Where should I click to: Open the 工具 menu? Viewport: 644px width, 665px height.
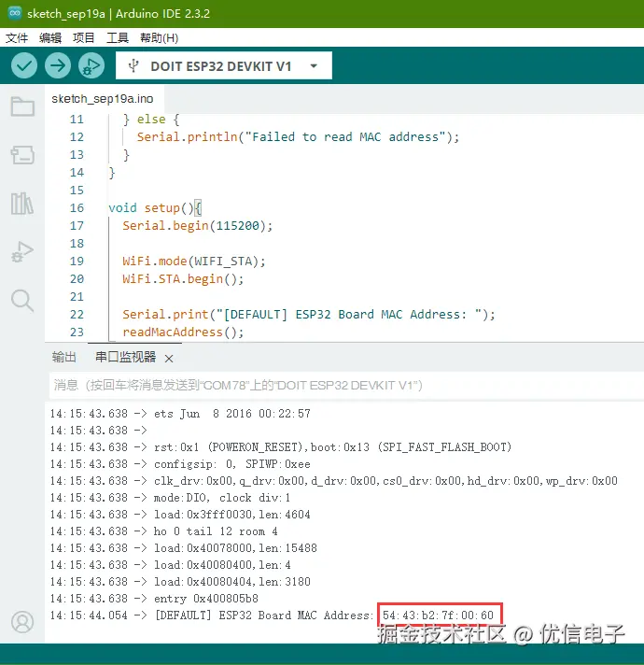coord(118,37)
